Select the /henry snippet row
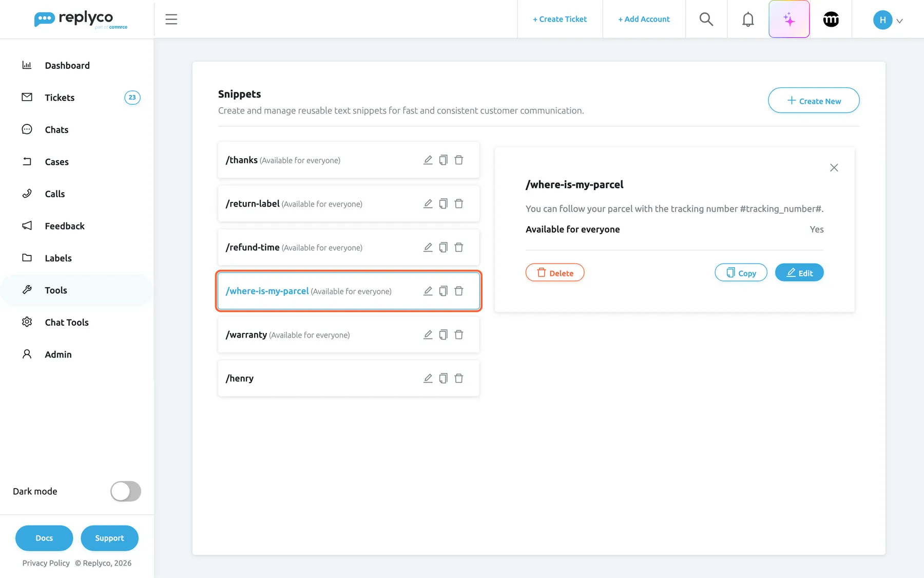Viewport: 924px width, 578px height. pos(349,378)
